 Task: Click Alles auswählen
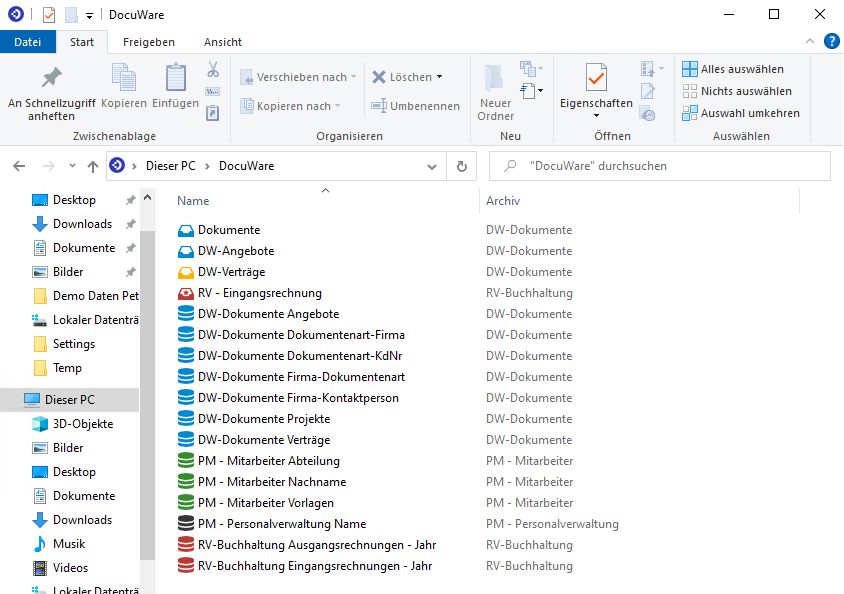[733, 69]
